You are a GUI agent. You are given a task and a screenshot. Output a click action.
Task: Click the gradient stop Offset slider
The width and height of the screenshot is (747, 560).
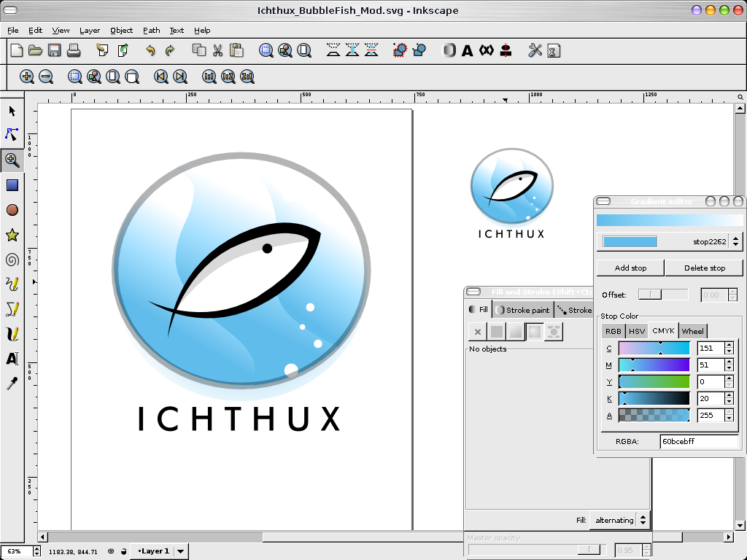[663, 295]
